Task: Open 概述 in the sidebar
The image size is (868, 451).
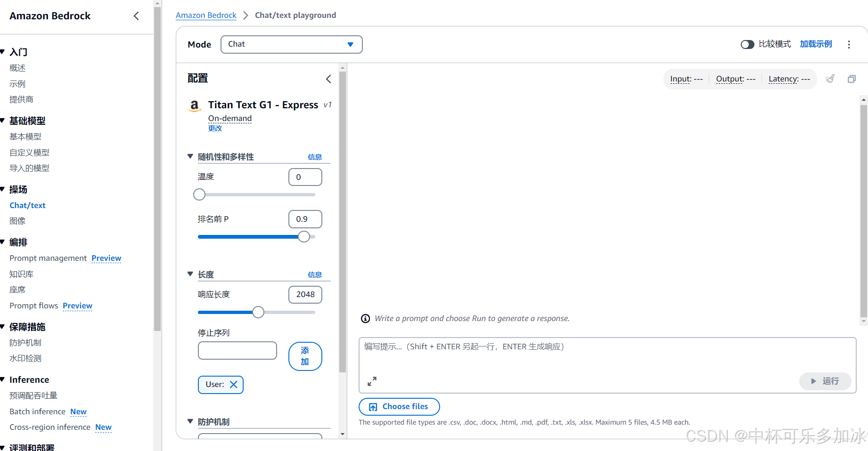Action: tap(17, 68)
